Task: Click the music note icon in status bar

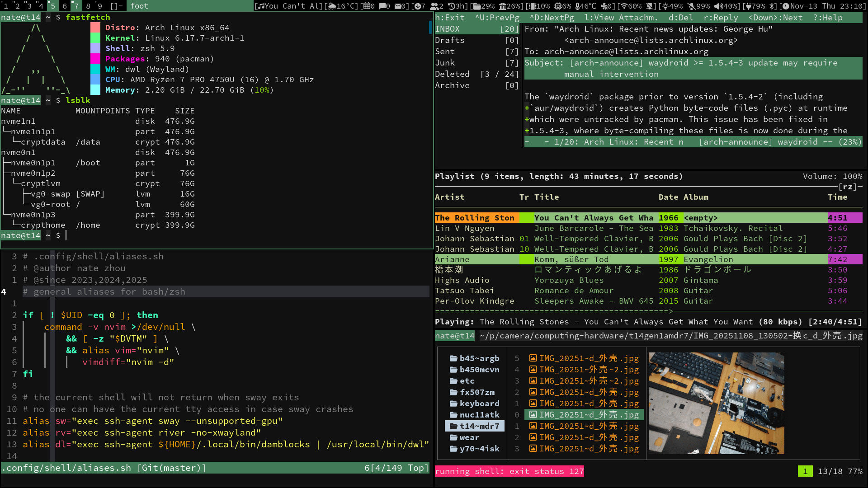Action: 260,6
